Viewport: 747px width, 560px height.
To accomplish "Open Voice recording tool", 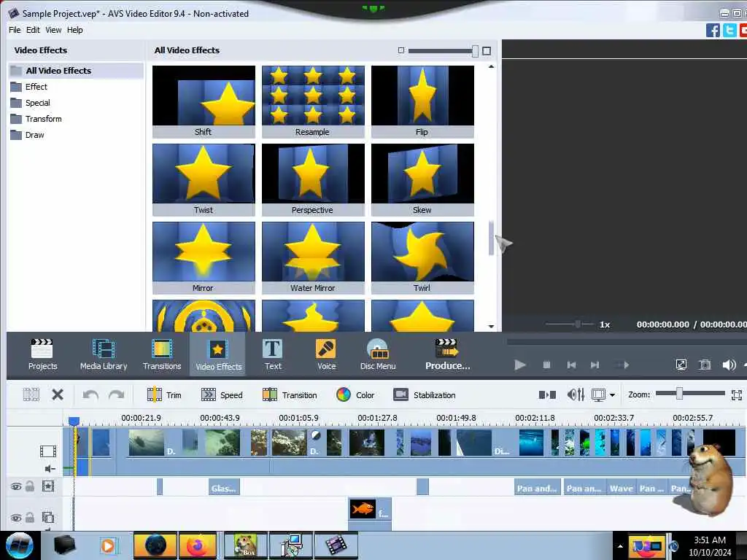I will coord(326,354).
